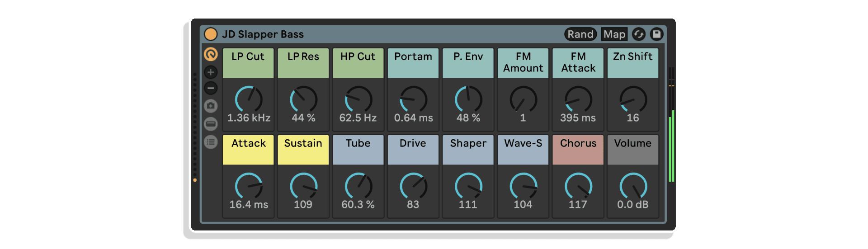Click the 62.5 Hz value
This screenshot has width=868, height=249.
[358, 118]
